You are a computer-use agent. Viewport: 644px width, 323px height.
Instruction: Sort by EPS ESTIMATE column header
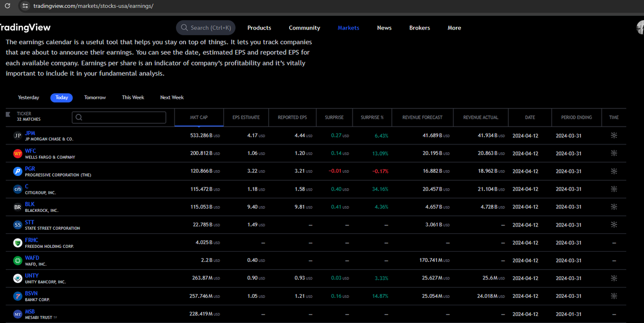point(246,118)
